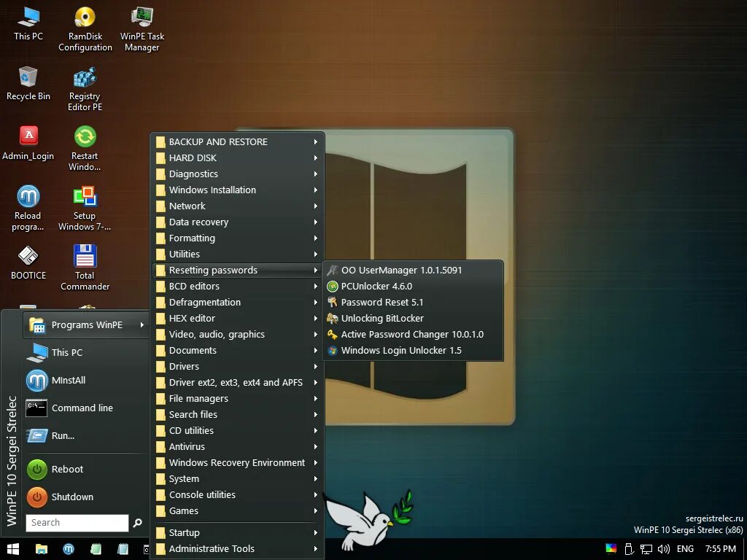Launch Total Commander desktop icon
The image size is (747, 560).
tap(85, 268)
